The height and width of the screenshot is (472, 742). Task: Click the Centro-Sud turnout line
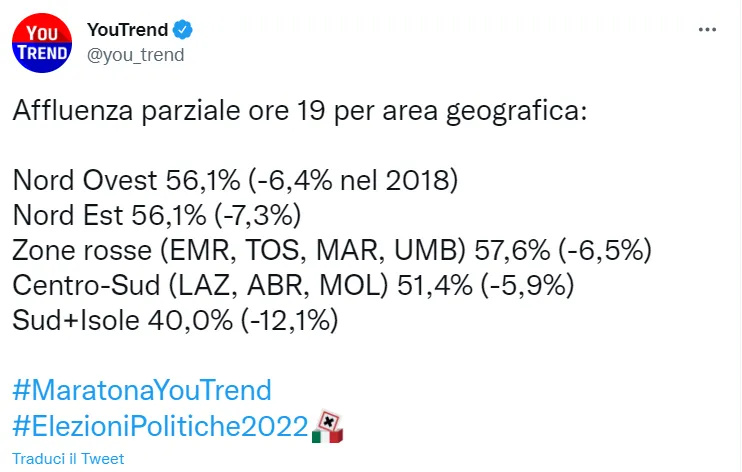pos(292,286)
